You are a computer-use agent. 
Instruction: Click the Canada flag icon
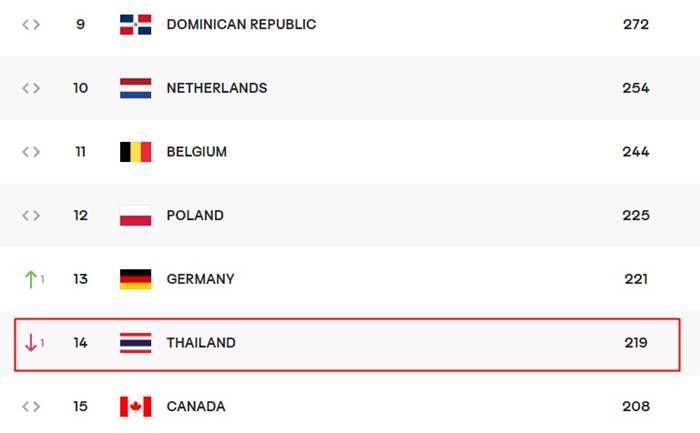click(x=135, y=407)
